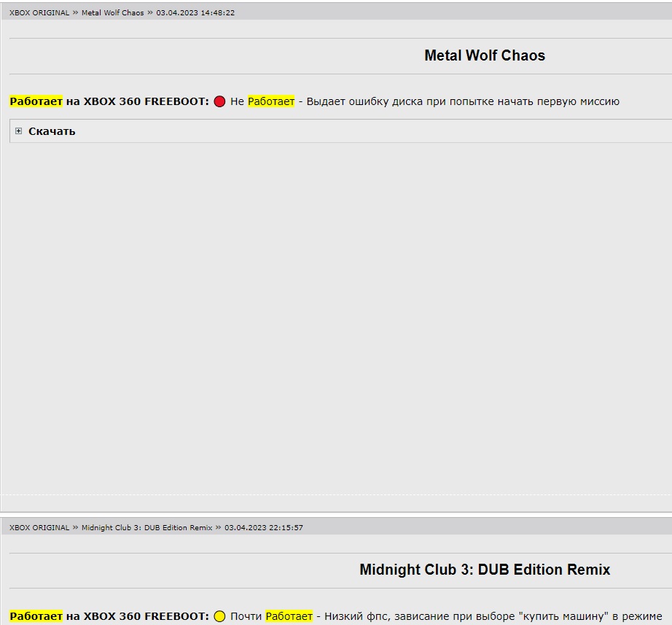Click the bold "Работает на XBOX 360 FREEBOOT:" label in Midnight Club post
672x625 pixels.
click(109, 616)
